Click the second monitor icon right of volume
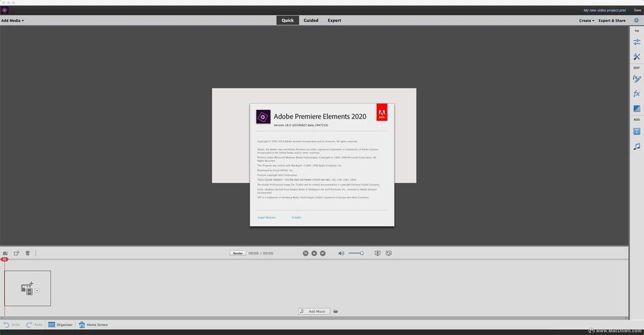Image resolution: width=644 pixels, height=335 pixels. click(388, 253)
